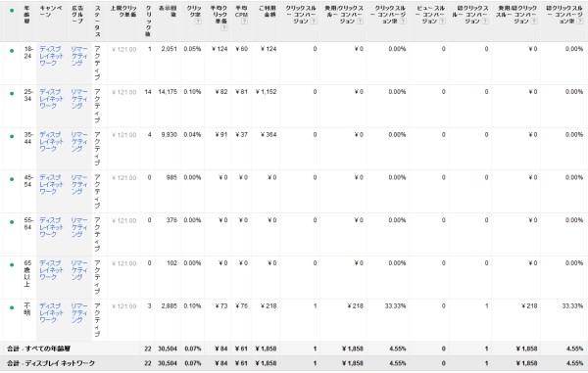588x373 pixels.
Task: Toggle green status dot for 35-44 row
Action: (12, 136)
